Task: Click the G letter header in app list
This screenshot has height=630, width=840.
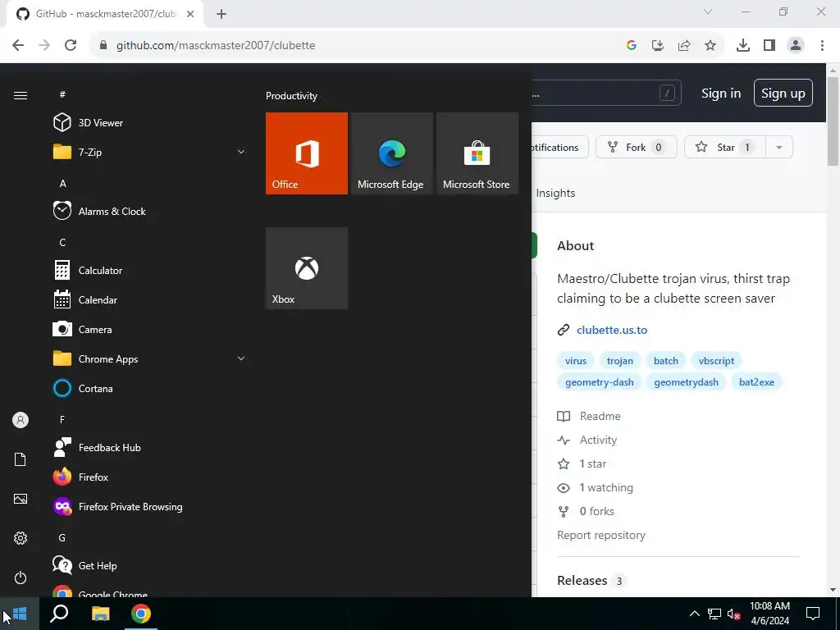Action: (62, 537)
